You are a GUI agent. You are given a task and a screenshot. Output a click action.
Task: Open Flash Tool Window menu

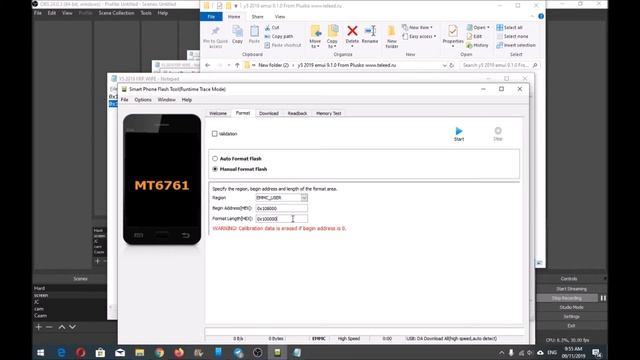tap(167, 100)
